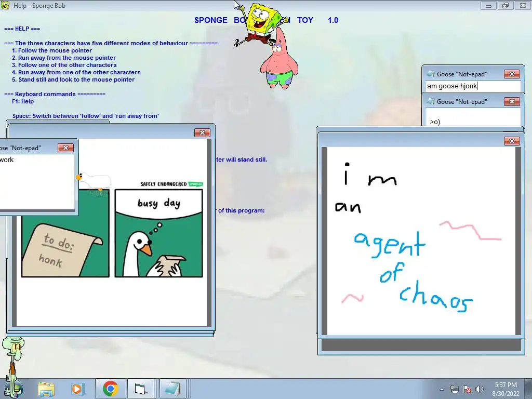Open File Explorer from the taskbar

(46, 389)
